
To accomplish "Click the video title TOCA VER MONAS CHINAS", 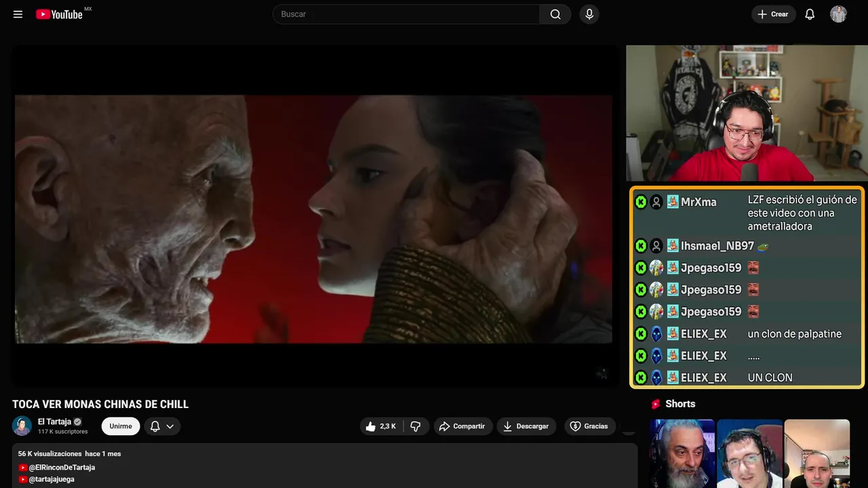I will [100, 405].
